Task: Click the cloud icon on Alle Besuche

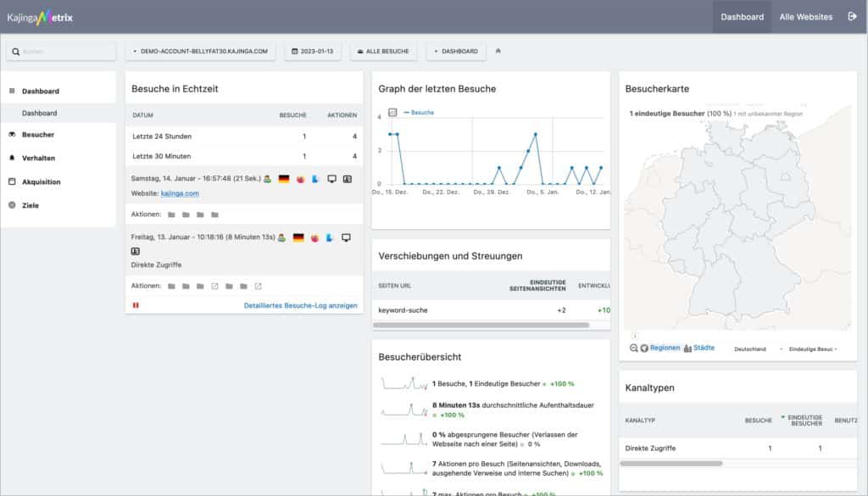Action: [360, 51]
